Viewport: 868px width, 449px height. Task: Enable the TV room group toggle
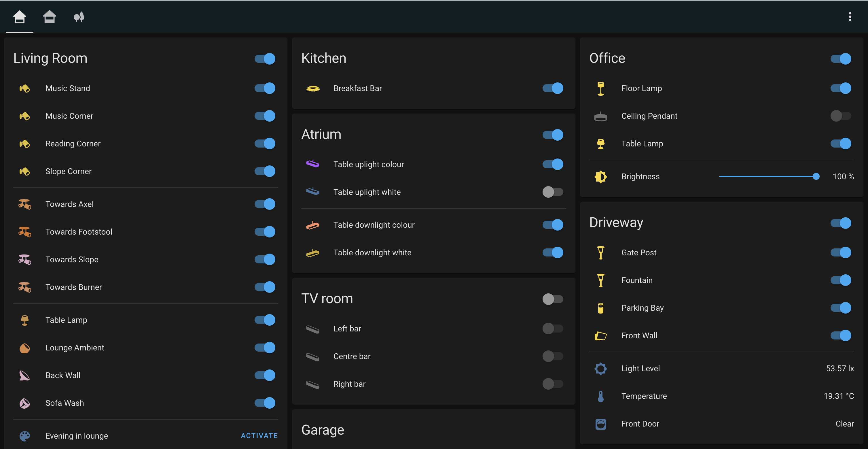[553, 299]
